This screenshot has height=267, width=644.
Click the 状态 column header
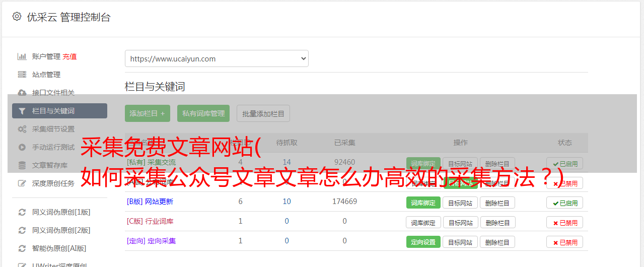coord(565,143)
